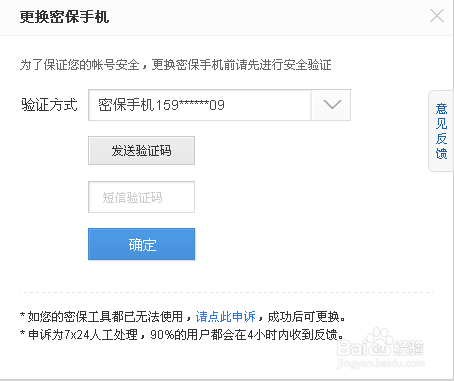Open the 密保手机159******09 combo box
Viewport: 454px width, 381px height.
[x=219, y=105]
